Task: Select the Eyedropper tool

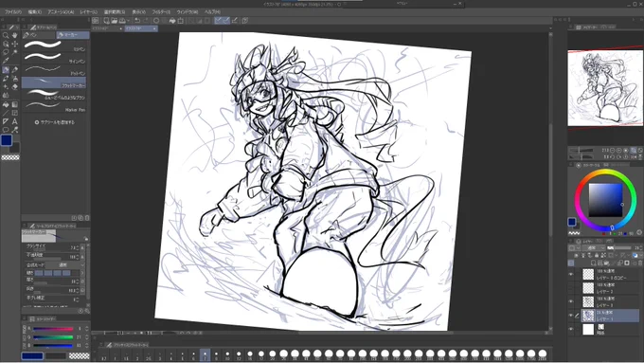Action: (6, 61)
